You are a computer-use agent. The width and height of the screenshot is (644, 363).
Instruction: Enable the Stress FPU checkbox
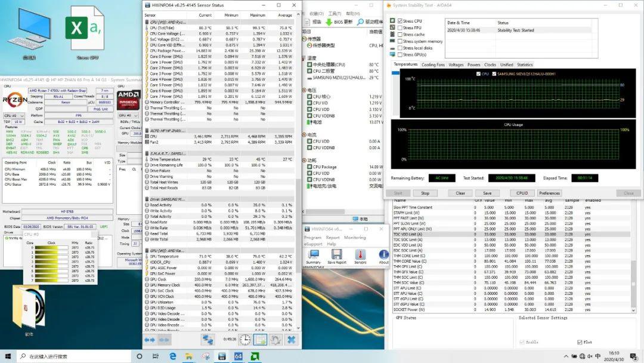pos(400,28)
